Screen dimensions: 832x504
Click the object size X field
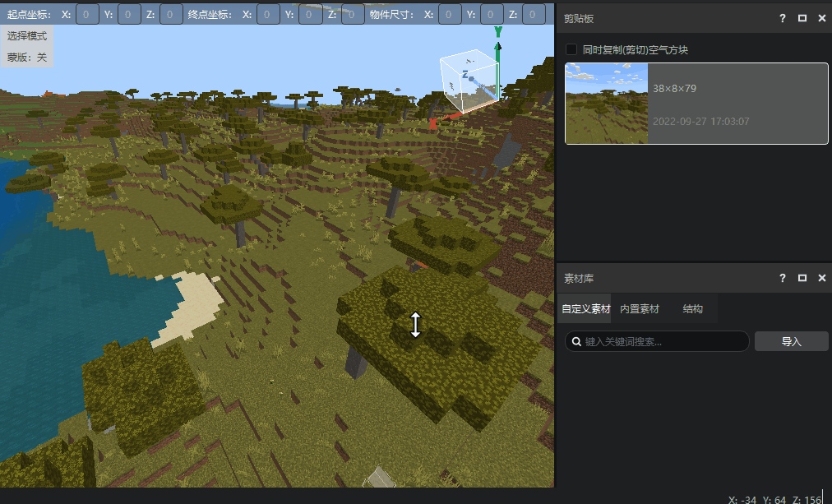(x=450, y=14)
